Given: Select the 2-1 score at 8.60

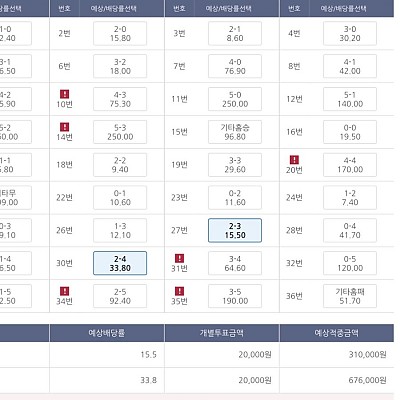Looking at the screenshot, I should pos(235,33).
